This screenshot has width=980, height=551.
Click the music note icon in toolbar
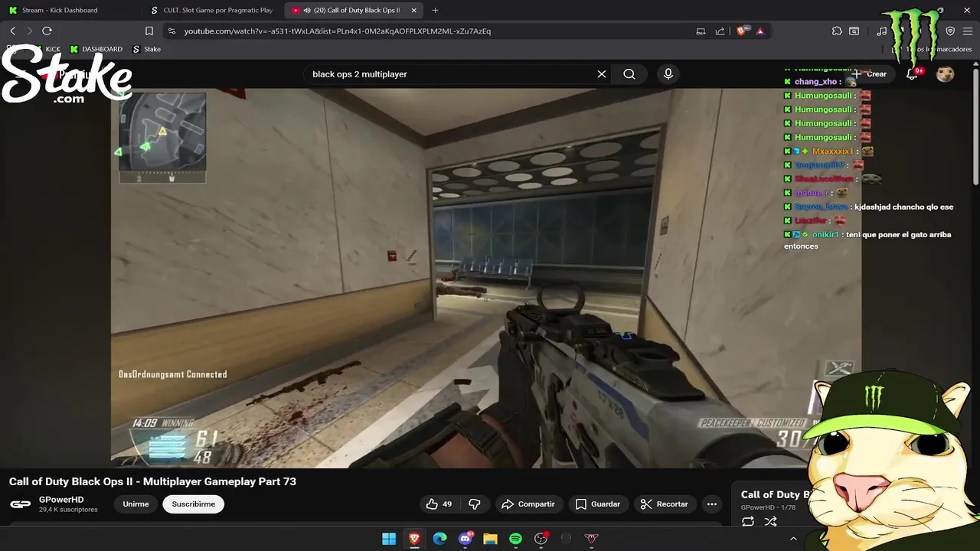coord(882,31)
